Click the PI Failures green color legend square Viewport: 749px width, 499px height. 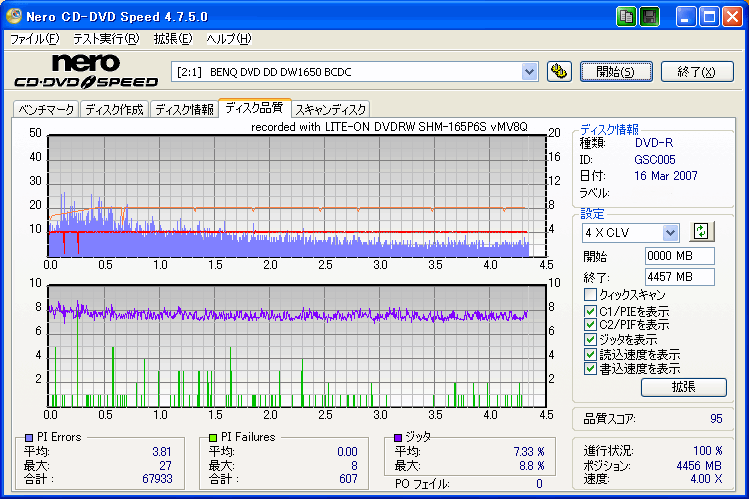213,437
